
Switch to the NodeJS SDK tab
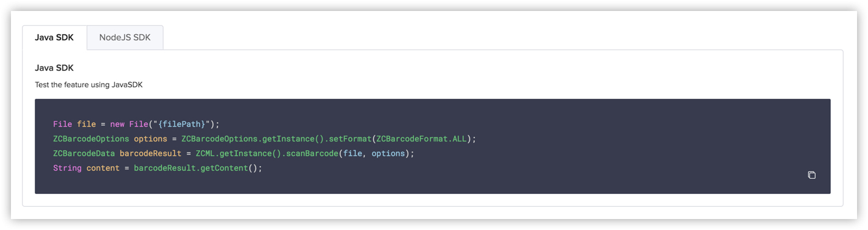point(125,37)
